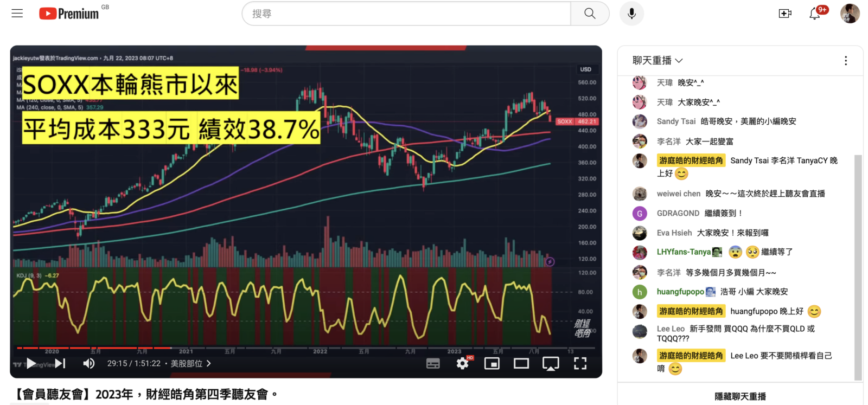Expand the 美股部位 chapter chevron
The width and height of the screenshot is (868, 405).
[209, 363]
